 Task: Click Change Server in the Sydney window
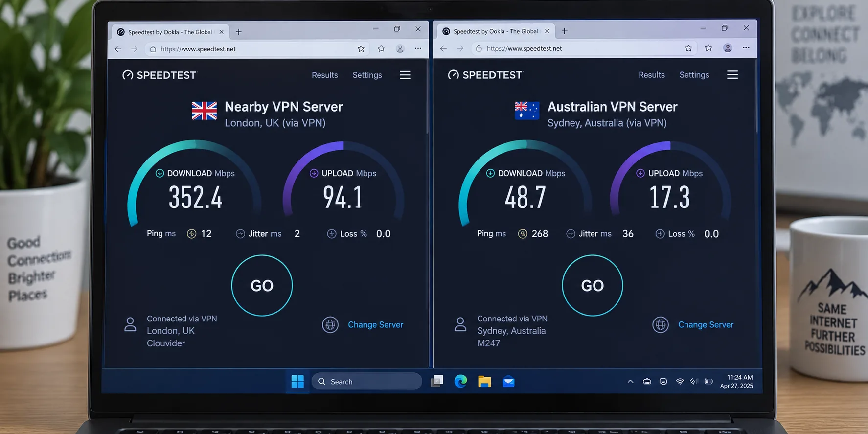[706, 325]
